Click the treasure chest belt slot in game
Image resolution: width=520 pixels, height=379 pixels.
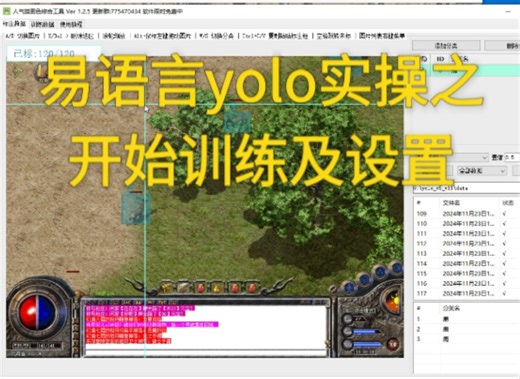pyautogui.click(x=166, y=287)
